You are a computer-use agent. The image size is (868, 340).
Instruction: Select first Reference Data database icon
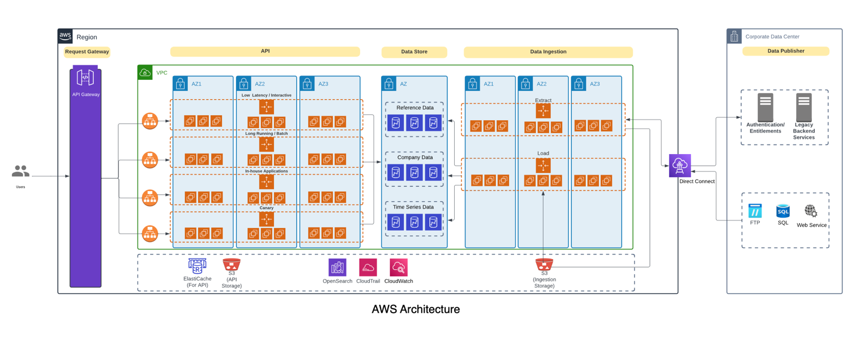coord(396,123)
